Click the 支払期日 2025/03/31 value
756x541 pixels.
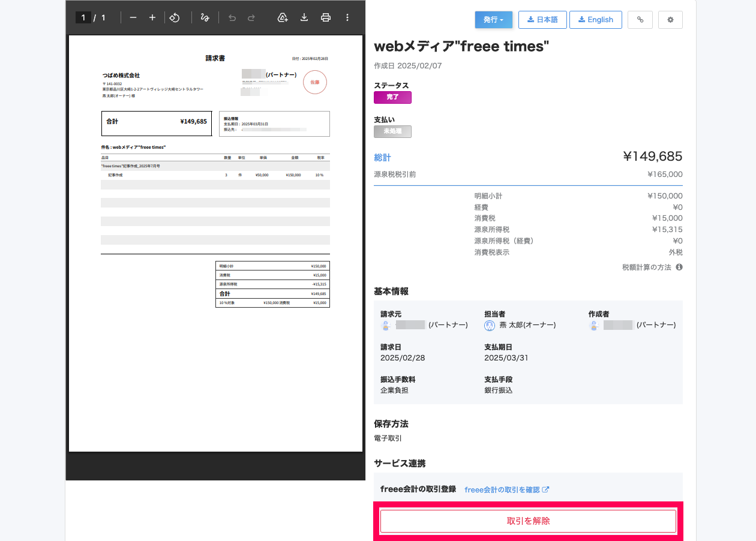[506, 358]
